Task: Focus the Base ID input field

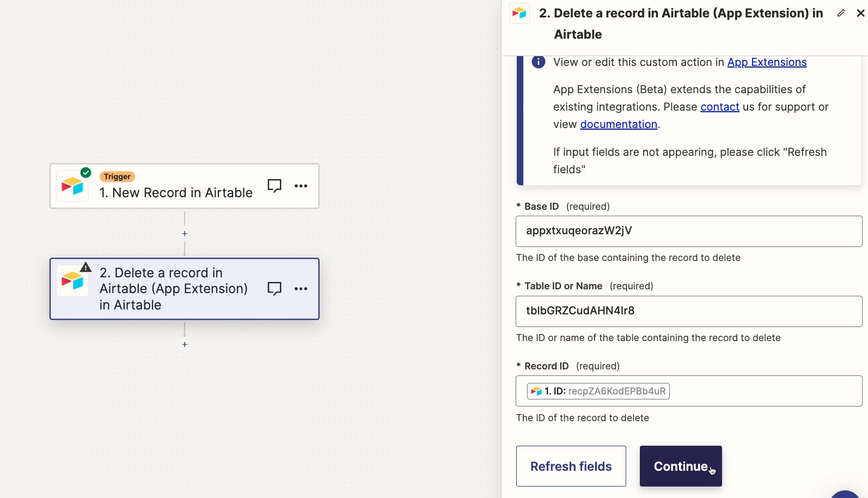Action: pos(689,231)
